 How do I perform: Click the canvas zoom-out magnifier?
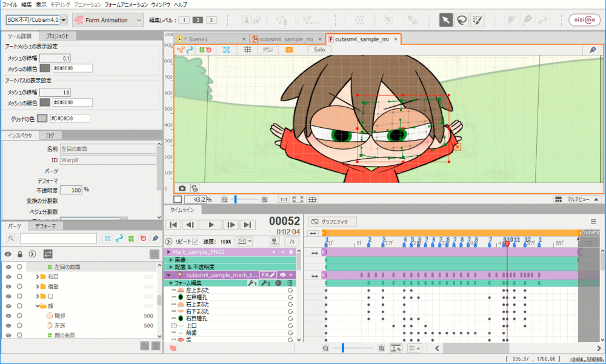tap(224, 199)
